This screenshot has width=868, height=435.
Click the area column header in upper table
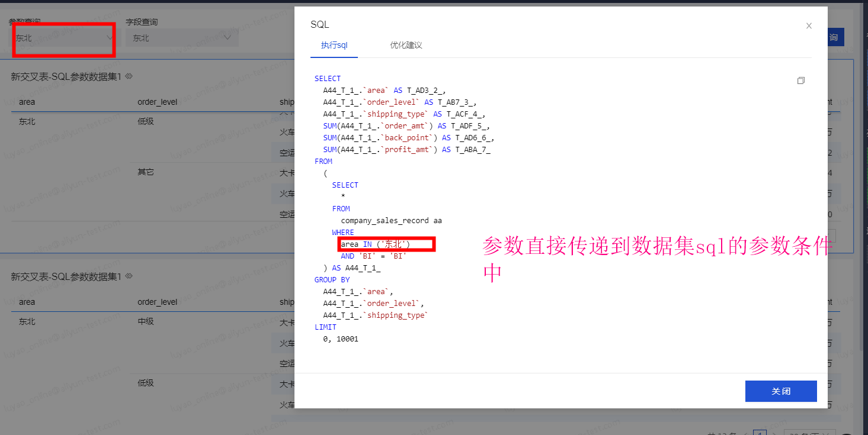(27, 102)
